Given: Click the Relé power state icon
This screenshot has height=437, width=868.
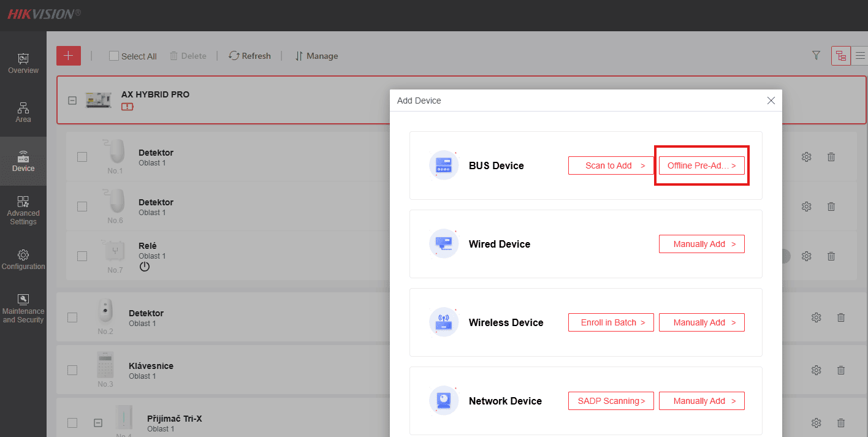Looking at the screenshot, I should 145,267.
